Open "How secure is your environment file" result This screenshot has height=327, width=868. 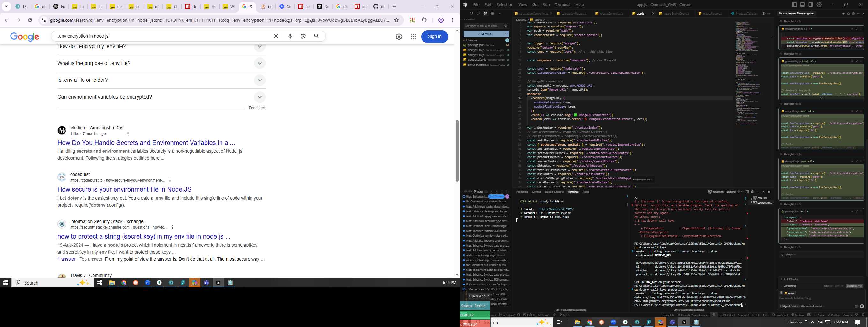[124, 189]
